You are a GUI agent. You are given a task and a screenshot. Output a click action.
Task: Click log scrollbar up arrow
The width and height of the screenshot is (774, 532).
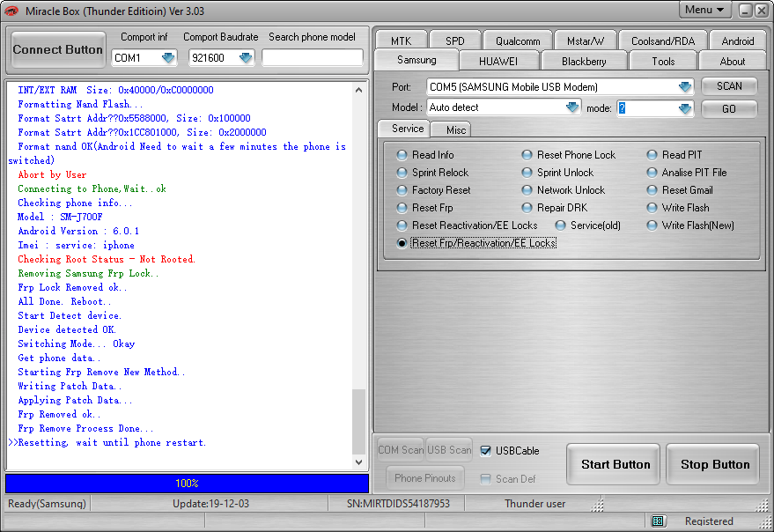[x=359, y=90]
